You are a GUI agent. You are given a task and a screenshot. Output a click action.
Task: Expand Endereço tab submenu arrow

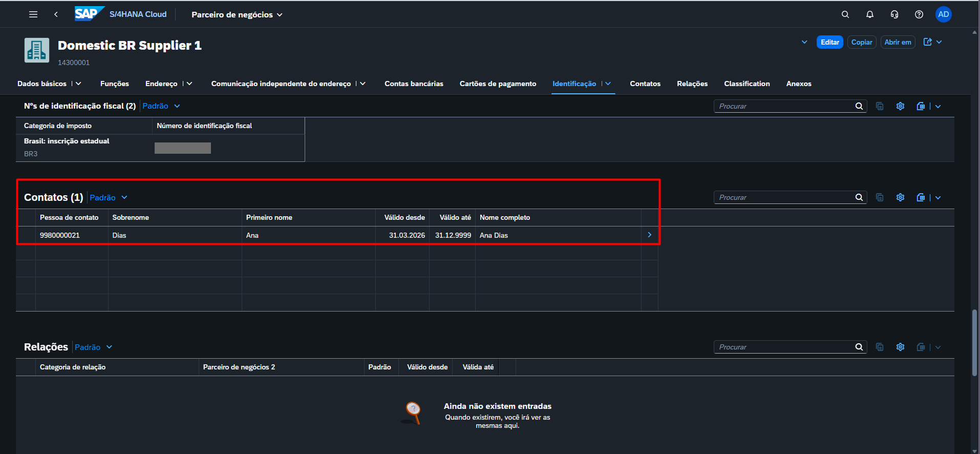tap(189, 84)
